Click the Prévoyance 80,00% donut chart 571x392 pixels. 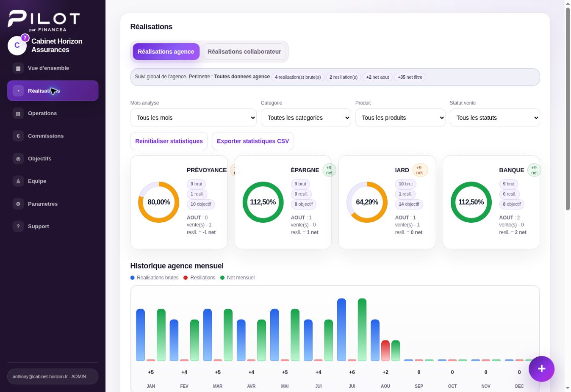159,202
